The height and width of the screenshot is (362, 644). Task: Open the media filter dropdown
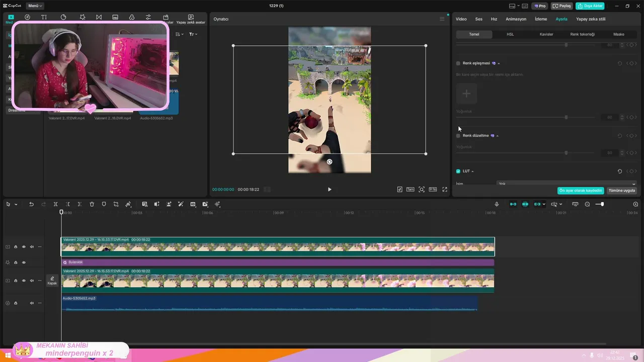(x=193, y=34)
